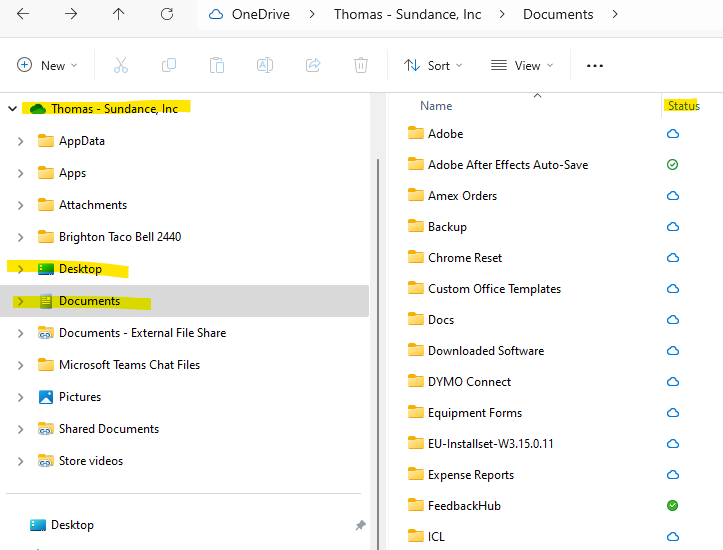
Task: Click cloud status icon for Backup folder
Action: coord(673,227)
